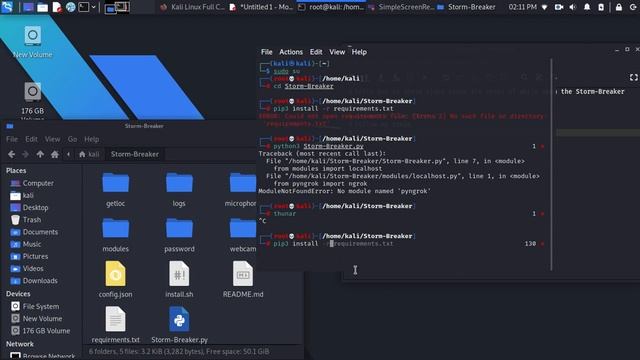Go to home folder in file manager toolbar
The width and height of the screenshot is (640, 360).
pos(55,154)
